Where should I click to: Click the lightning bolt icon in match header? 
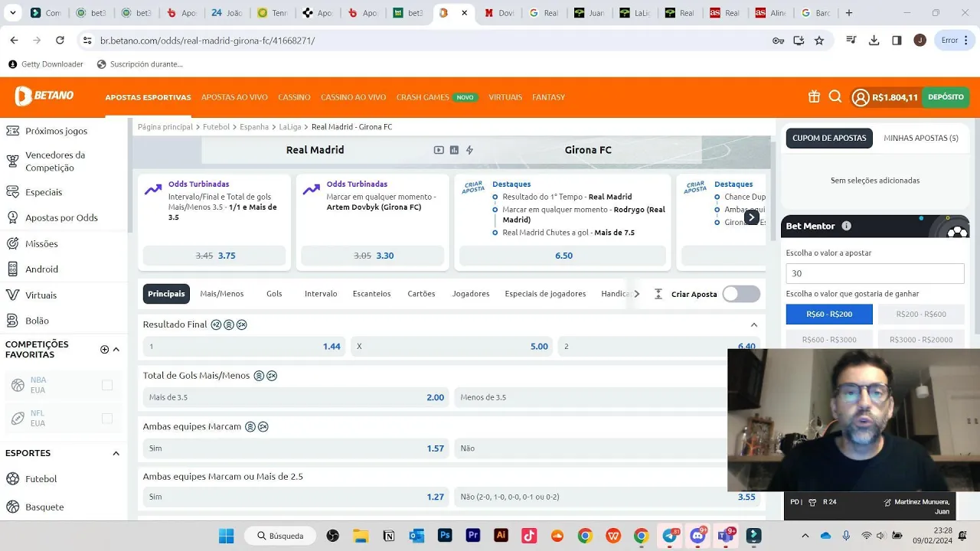pyautogui.click(x=469, y=150)
